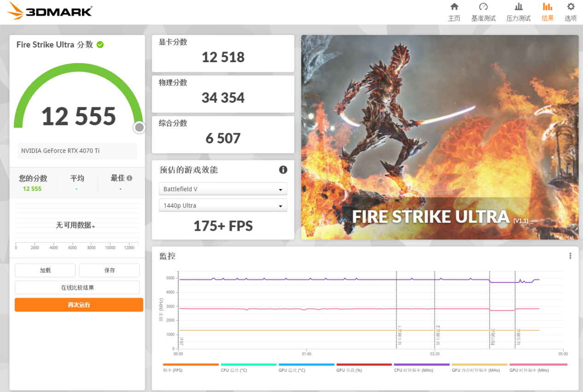
Task: Open 选项 gear settings icon
Action: 571,6
